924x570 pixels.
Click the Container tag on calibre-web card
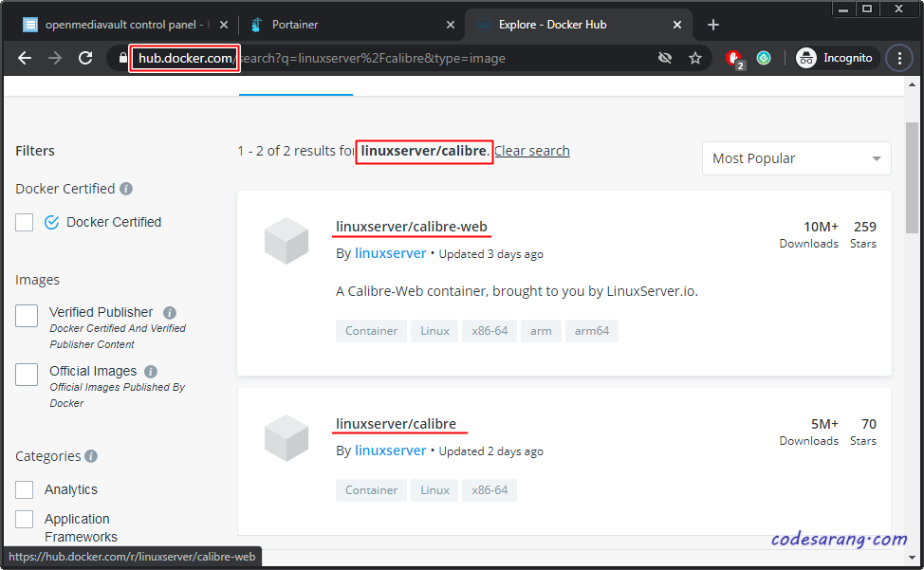(x=371, y=331)
